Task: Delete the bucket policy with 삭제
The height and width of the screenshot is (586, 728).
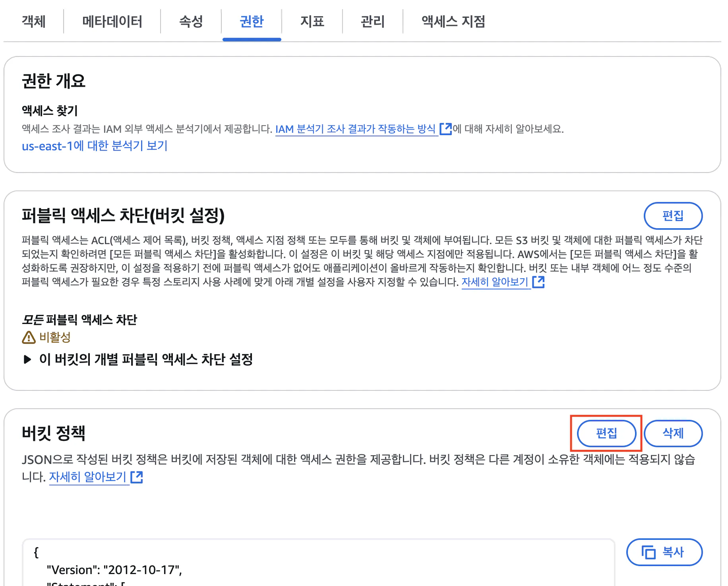Action: 673,433
